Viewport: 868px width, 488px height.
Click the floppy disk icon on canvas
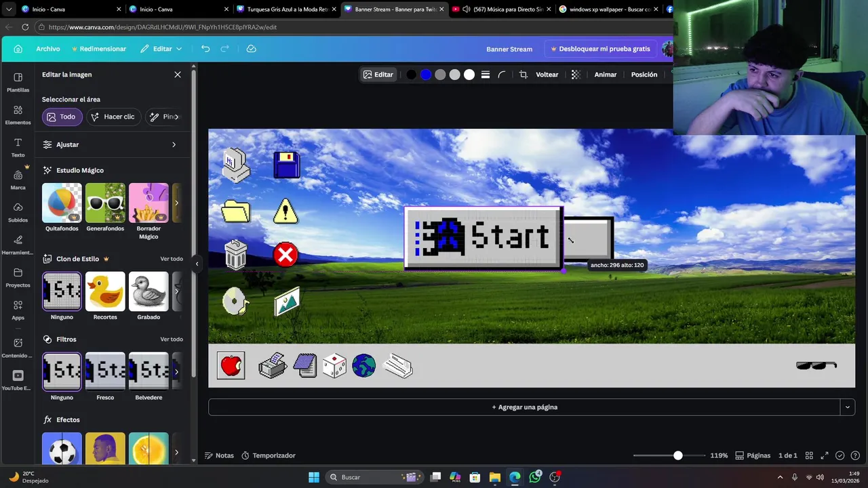(x=287, y=165)
